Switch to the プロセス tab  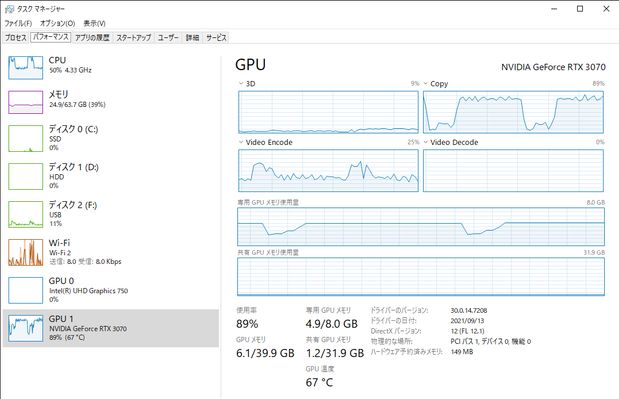click(16, 37)
